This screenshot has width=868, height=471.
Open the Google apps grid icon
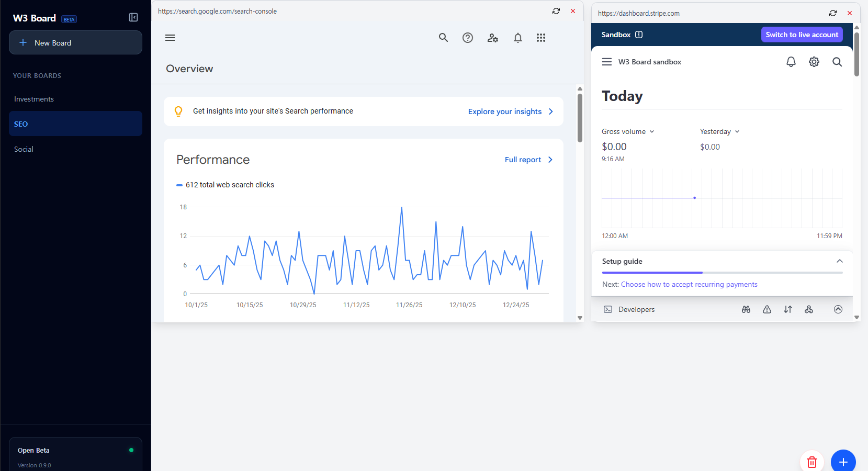pos(541,38)
